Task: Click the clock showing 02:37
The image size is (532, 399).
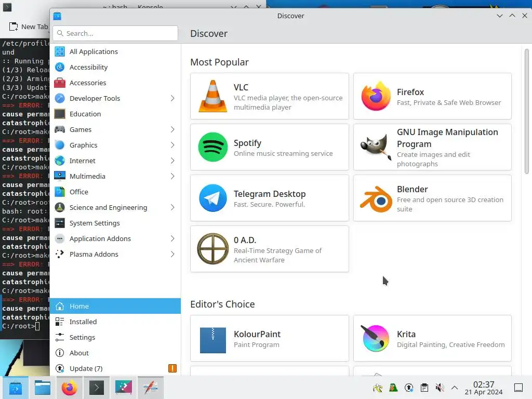Action: tap(484, 384)
